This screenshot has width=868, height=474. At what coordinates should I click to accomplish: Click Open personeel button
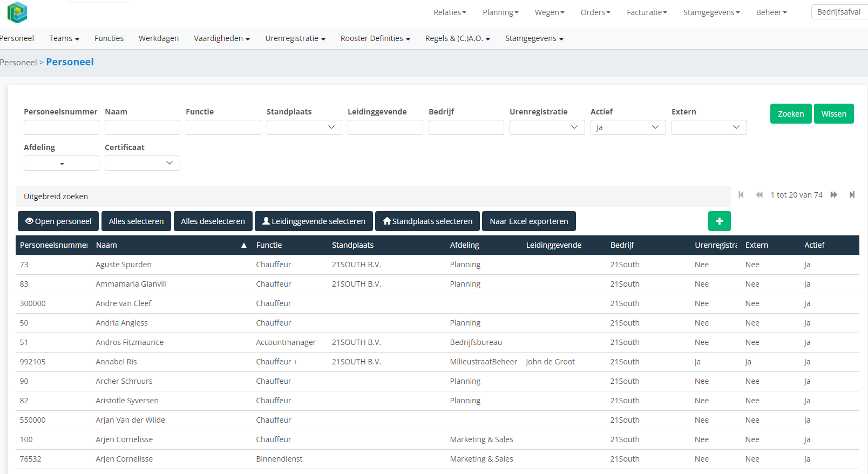(58, 221)
